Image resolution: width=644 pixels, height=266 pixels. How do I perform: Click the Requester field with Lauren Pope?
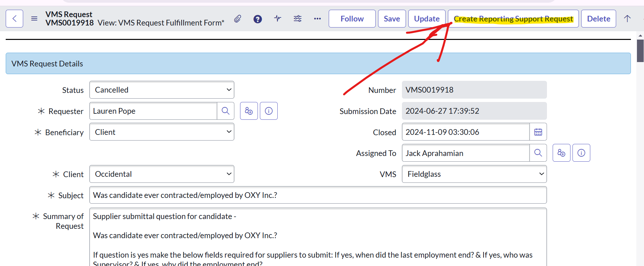pos(153,111)
